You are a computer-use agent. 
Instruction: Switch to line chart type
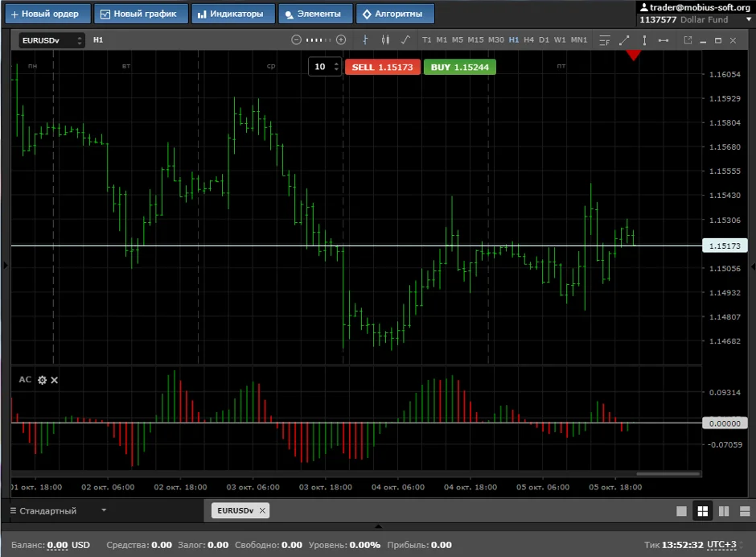[x=405, y=40]
